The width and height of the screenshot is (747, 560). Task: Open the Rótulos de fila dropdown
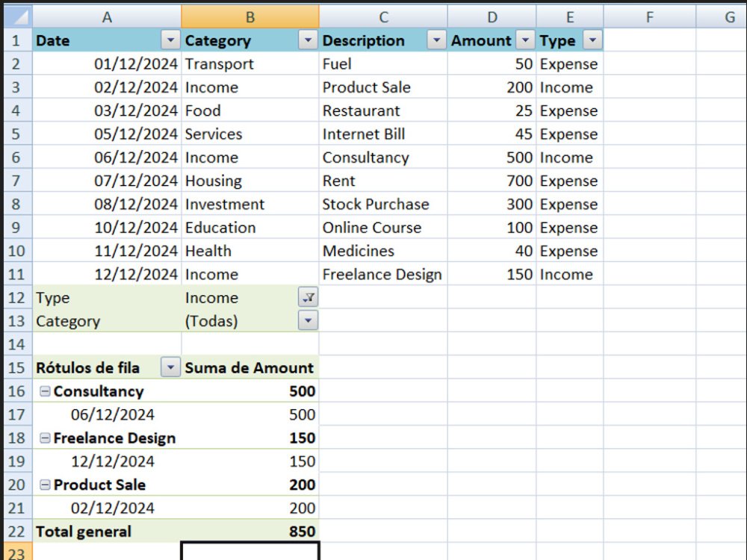coord(170,367)
